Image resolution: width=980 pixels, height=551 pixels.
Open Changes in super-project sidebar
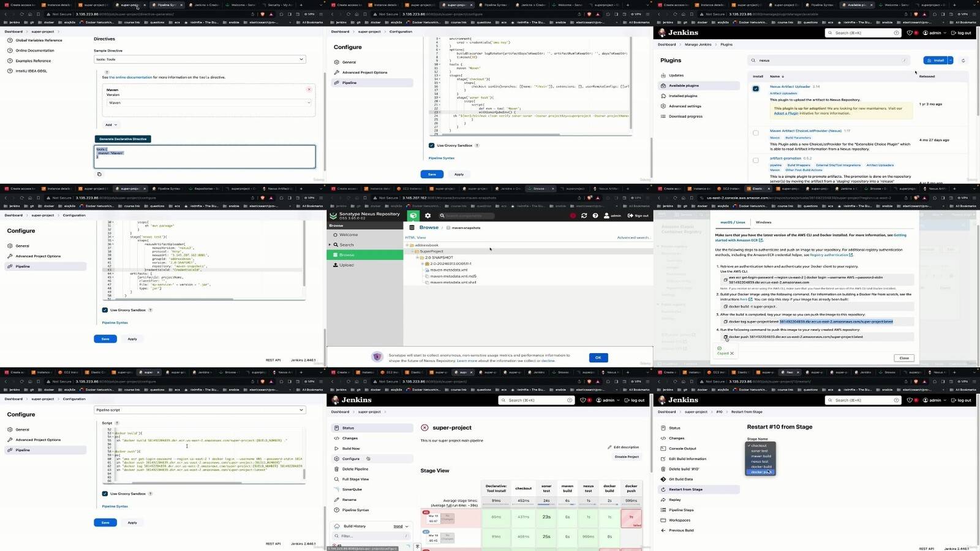tap(350, 438)
